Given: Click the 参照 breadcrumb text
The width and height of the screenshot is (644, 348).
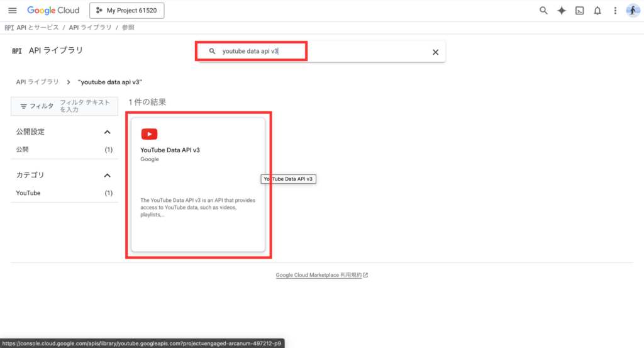Looking at the screenshot, I should 128,28.
